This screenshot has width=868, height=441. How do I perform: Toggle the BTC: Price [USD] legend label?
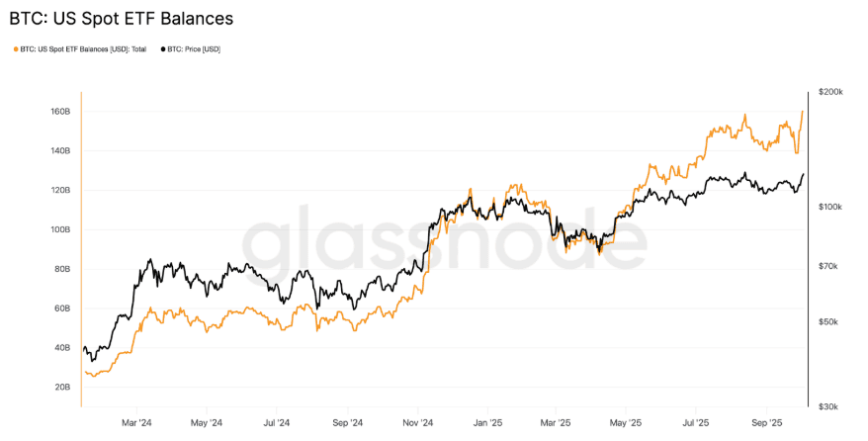pos(194,48)
